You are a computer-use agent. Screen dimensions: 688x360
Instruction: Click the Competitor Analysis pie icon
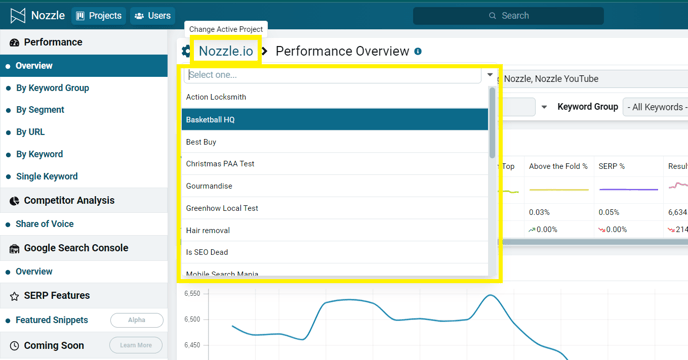(14, 201)
